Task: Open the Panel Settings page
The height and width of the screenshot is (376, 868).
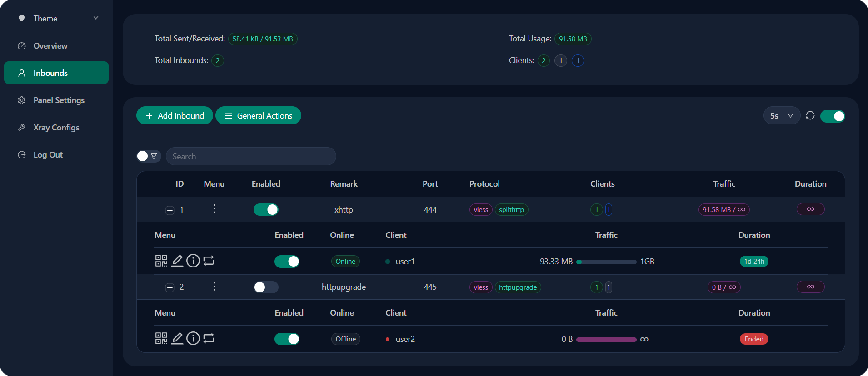Action: click(59, 100)
